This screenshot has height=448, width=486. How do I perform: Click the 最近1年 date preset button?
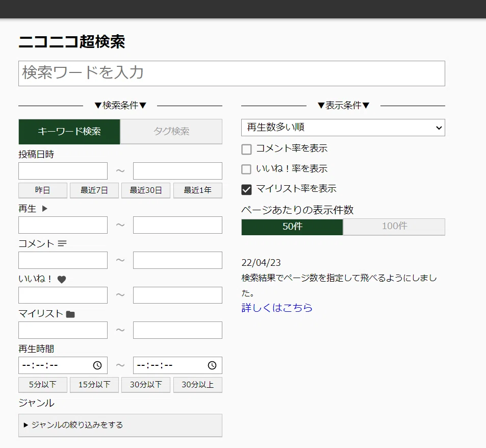(x=198, y=190)
